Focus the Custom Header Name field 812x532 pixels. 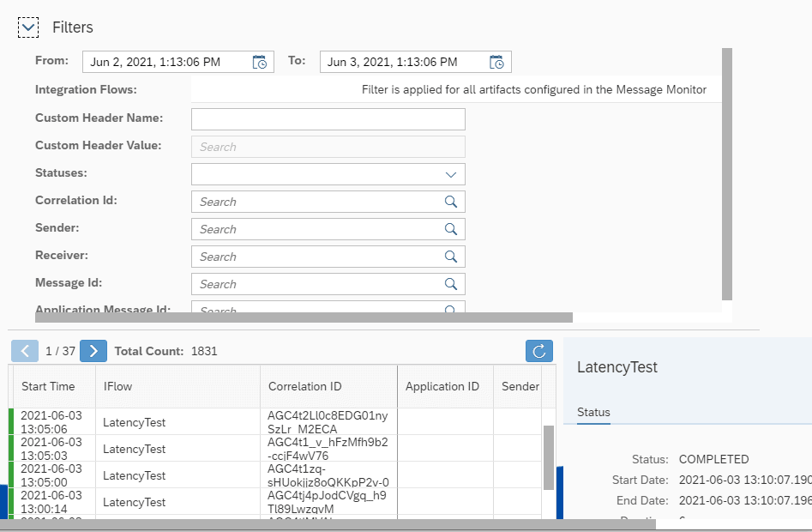click(x=328, y=119)
